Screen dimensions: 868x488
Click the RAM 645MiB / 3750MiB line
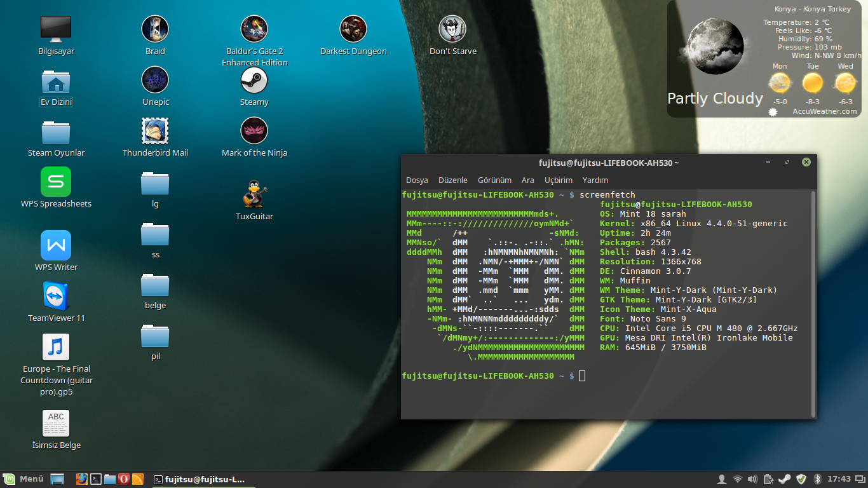pos(653,348)
